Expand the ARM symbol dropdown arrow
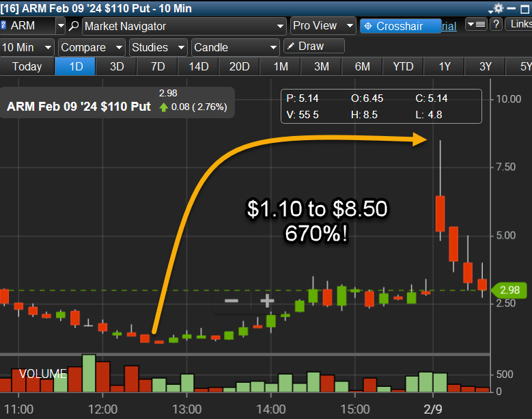Viewport: 532px width, 419px height. tap(61, 26)
